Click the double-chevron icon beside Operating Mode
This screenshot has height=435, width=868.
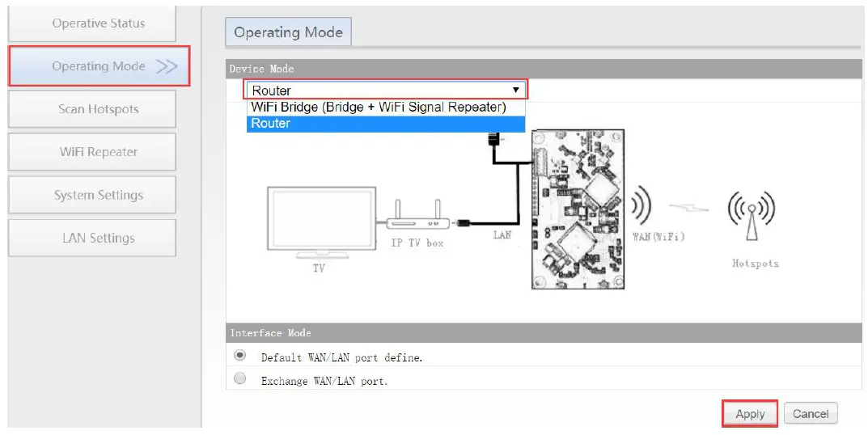coord(166,66)
